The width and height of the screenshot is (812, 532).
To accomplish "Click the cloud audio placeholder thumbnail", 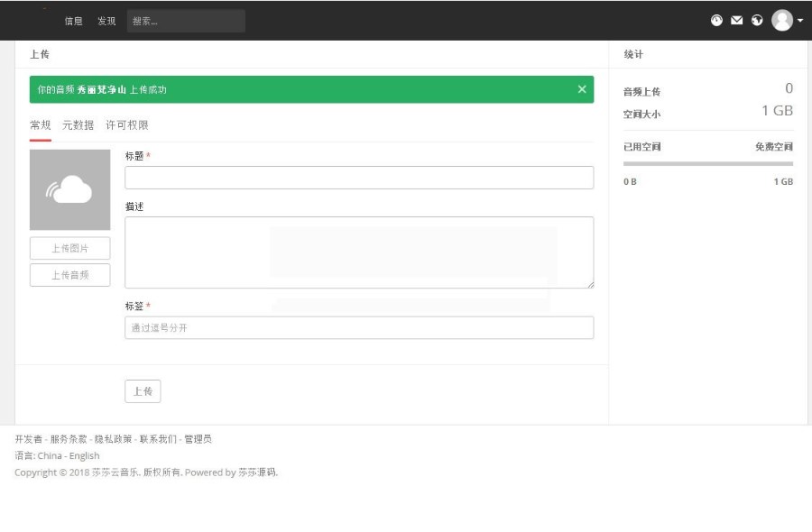I will pyautogui.click(x=70, y=189).
